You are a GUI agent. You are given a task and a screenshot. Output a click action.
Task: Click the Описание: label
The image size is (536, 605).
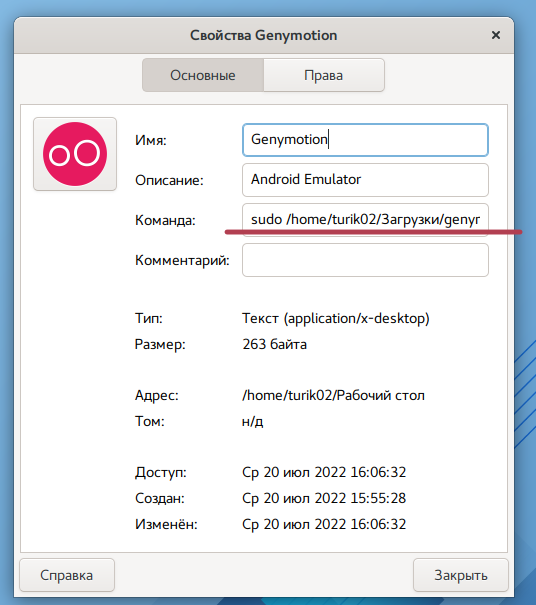click(169, 180)
